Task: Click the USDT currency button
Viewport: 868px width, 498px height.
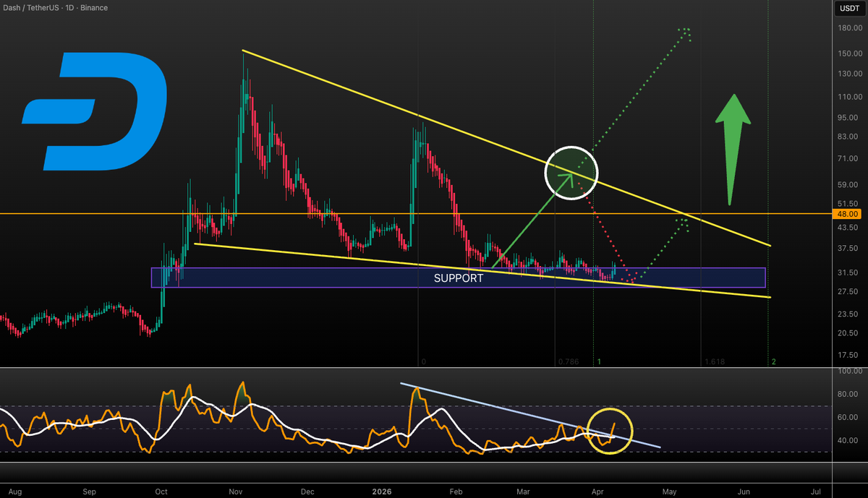Action: (x=849, y=8)
